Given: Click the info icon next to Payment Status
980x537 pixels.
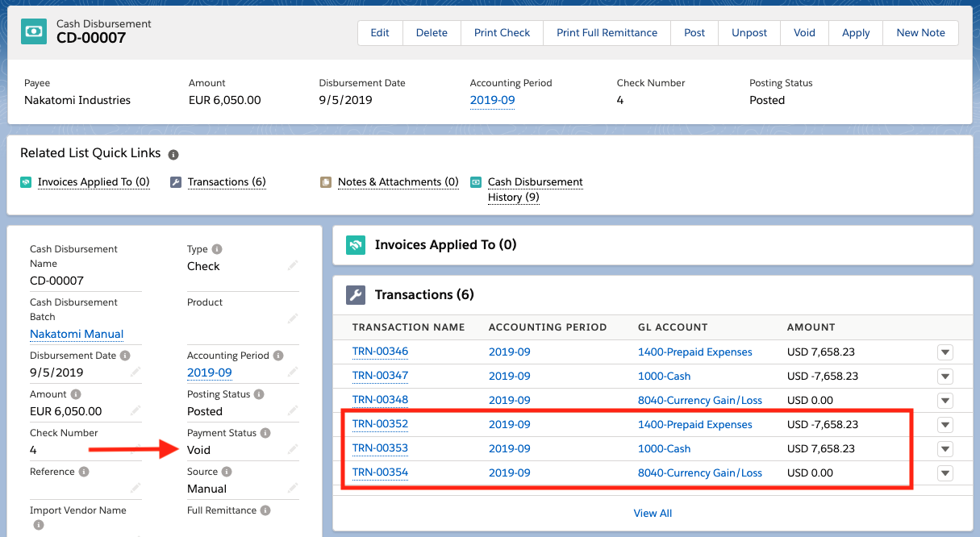Looking at the screenshot, I should point(266,433).
